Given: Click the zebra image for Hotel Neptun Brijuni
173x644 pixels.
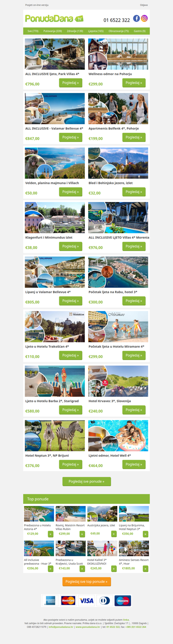Looking at the screenshot, I should coord(55,436).
